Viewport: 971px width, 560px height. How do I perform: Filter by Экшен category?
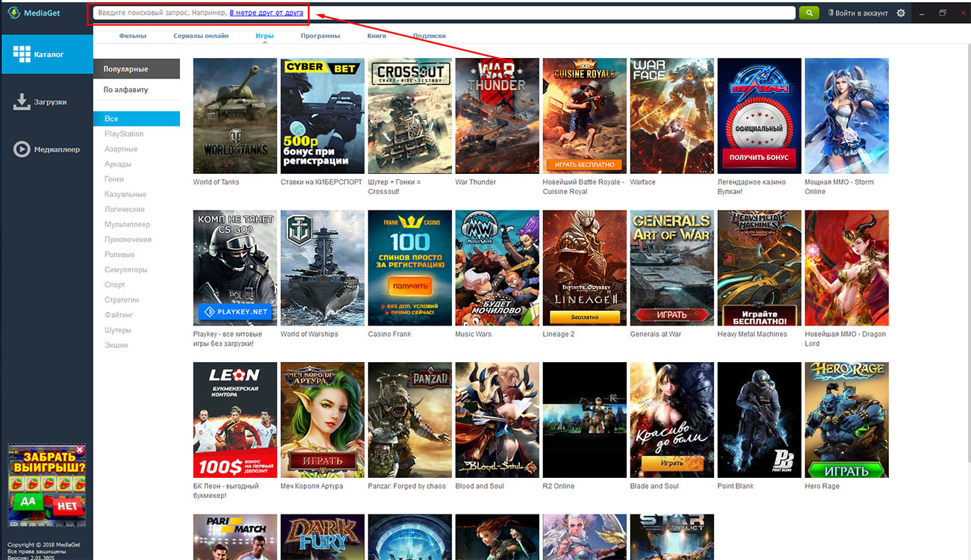tap(116, 345)
